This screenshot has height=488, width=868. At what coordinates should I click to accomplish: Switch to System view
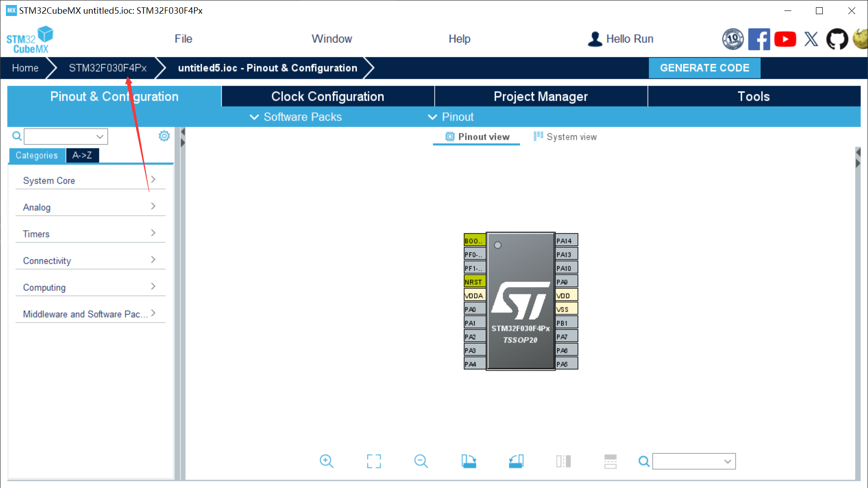click(x=565, y=136)
